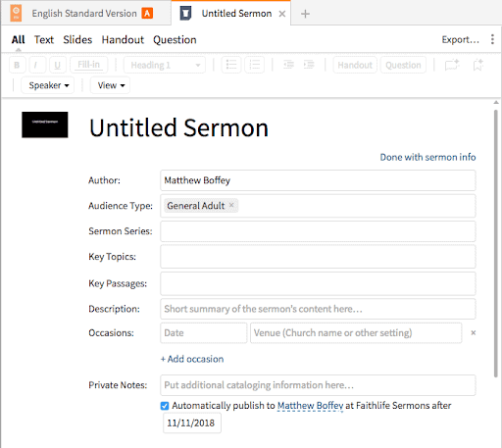Click the 11/11/2018 publish date field
502x448 pixels.
click(192, 423)
